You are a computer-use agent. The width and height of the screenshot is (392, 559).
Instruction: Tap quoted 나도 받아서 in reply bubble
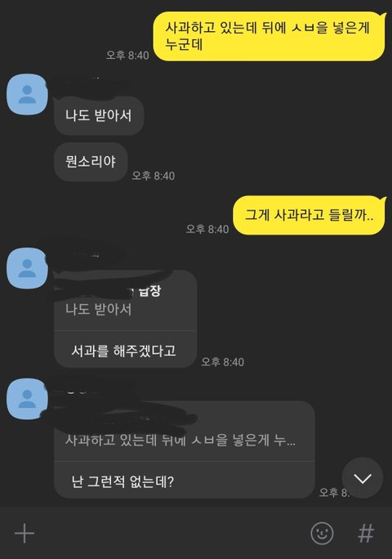coord(98,309)
